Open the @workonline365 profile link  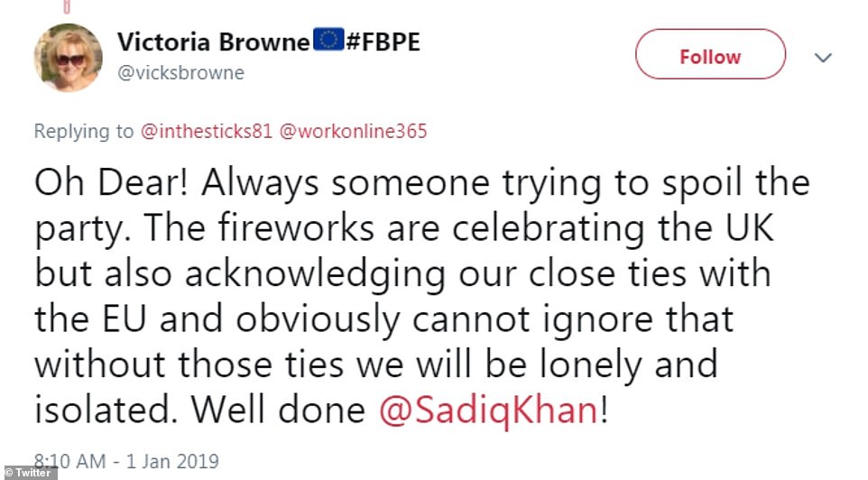tap(352, 132)
